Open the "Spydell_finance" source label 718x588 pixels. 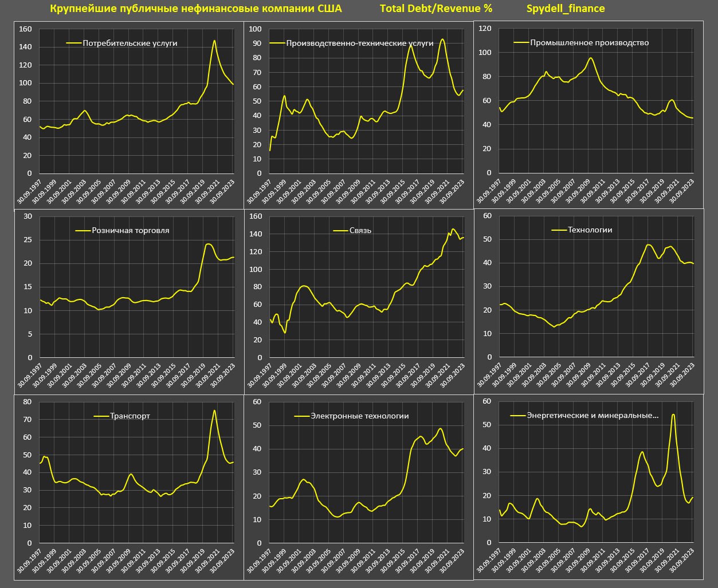565,9
